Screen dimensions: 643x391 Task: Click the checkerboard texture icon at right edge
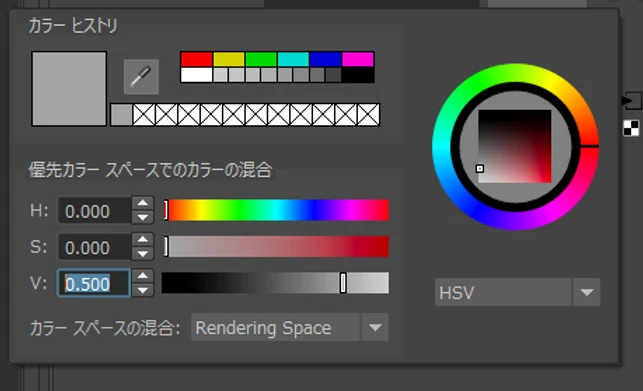click(x=631, y=128)
